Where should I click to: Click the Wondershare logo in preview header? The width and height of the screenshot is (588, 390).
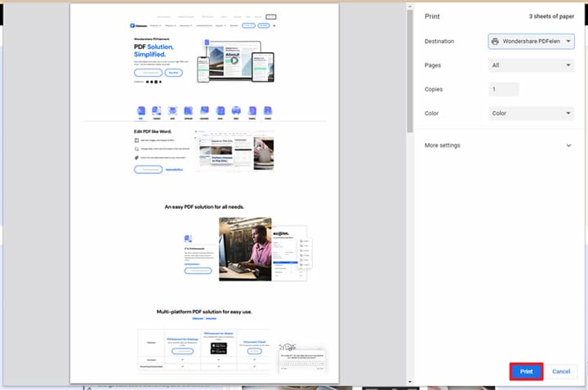[x=138, y=26]
